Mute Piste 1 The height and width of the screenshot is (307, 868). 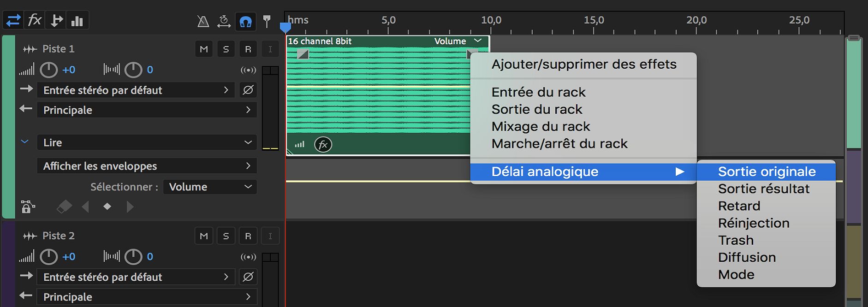click(x=204, y=49)
